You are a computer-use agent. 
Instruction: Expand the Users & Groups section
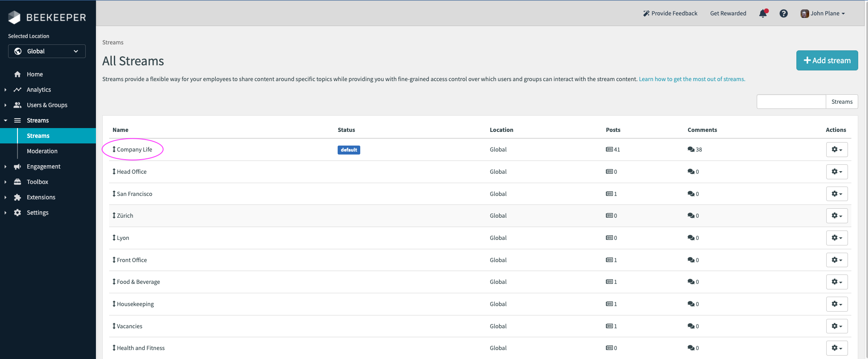[x=46, y=105]
